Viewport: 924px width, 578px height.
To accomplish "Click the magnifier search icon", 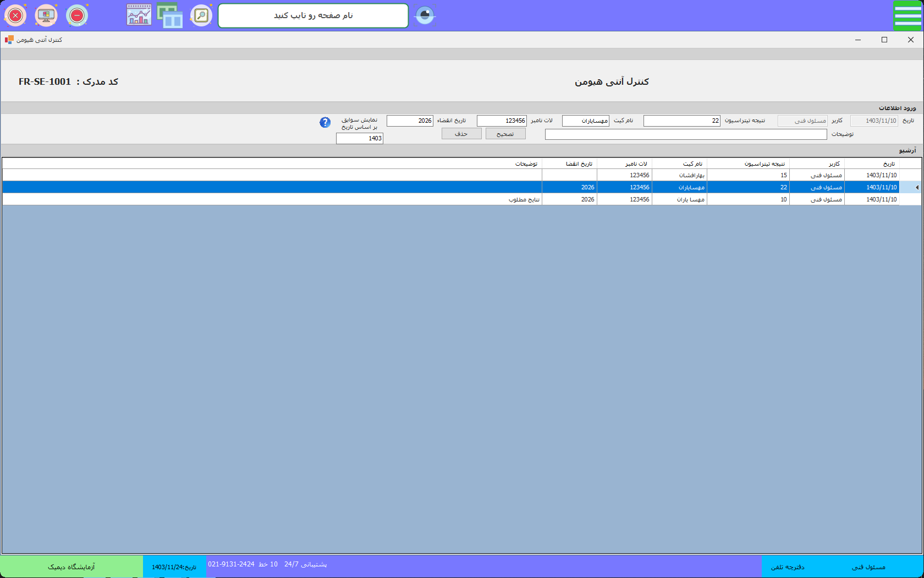I will [x=201, y=15].
